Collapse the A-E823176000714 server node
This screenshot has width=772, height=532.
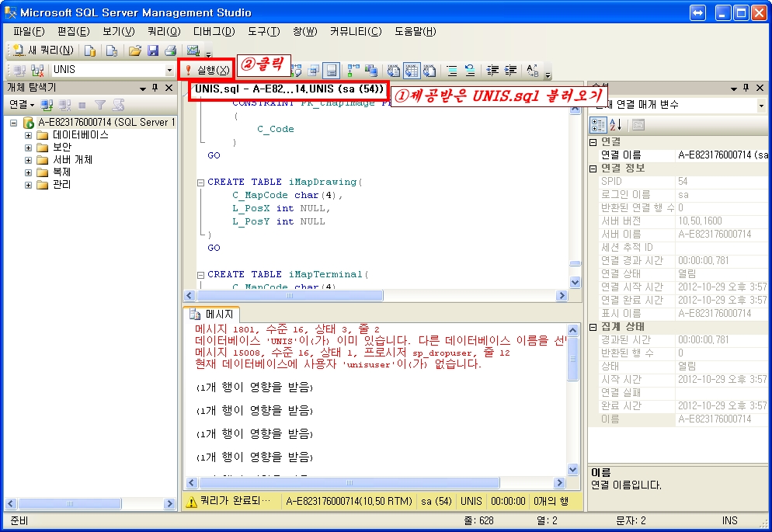(x=14, y=123)
